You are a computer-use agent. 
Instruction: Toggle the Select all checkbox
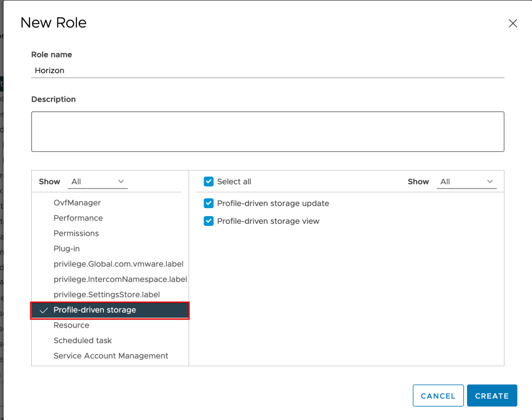[209, 182]
